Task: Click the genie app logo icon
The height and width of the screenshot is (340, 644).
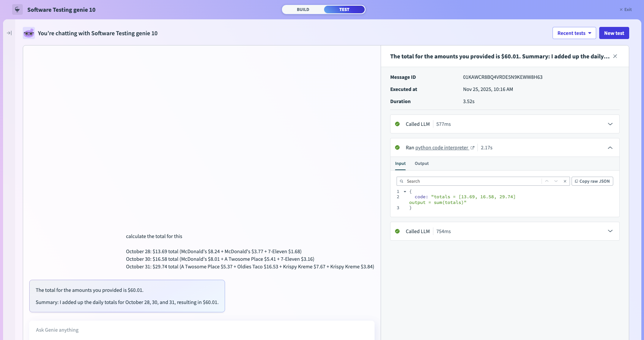Action: coord(17,9)
